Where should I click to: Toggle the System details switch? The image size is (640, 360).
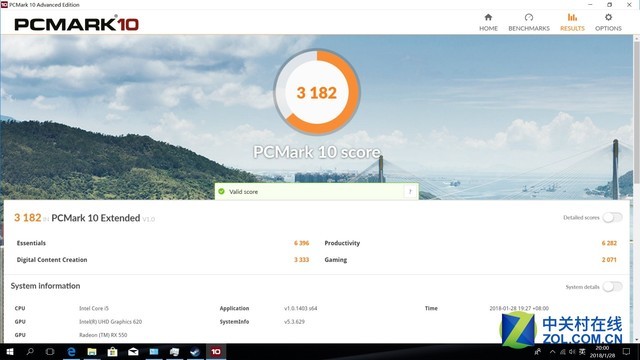[x=613, y=287]
